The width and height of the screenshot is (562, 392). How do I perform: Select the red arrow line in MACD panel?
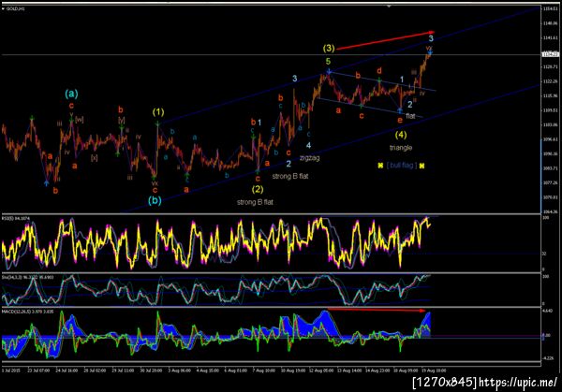pyautogui.click(x=377, y=310)
